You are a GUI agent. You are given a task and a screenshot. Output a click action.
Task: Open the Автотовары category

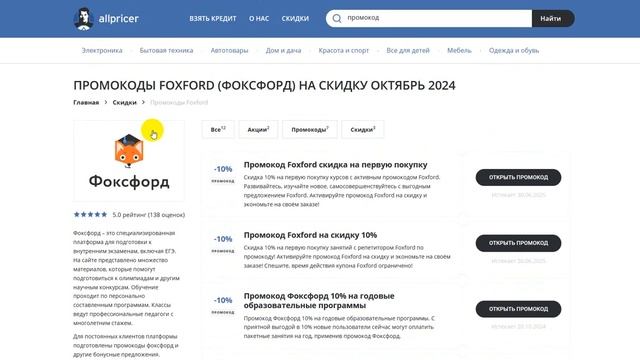[229, 51]
